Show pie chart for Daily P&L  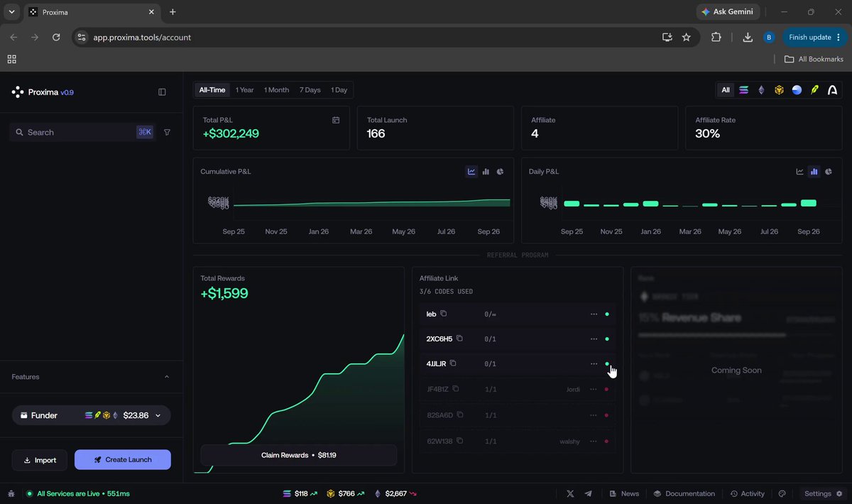(x=829, y=172)
